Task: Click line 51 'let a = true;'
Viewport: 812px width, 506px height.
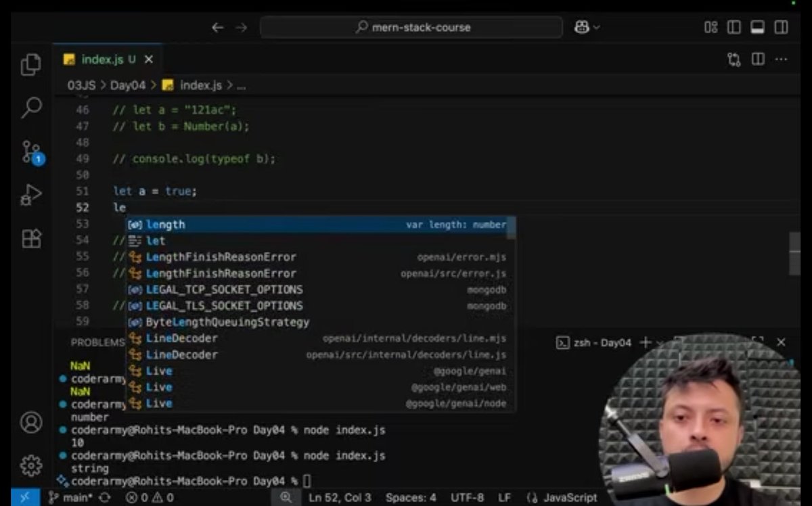Action: pyautogui.click(x=155, y=191)
